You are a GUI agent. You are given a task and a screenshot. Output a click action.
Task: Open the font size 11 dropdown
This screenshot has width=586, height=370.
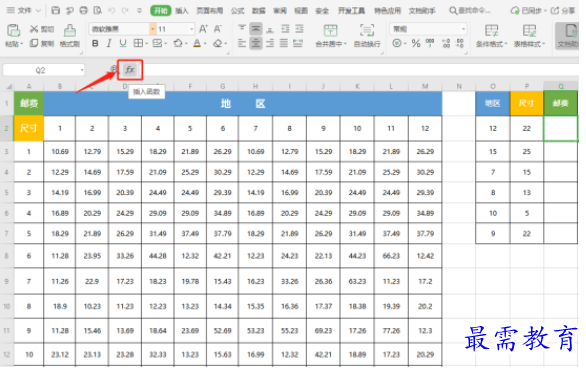pyautogui.click(x=191, y=29)
